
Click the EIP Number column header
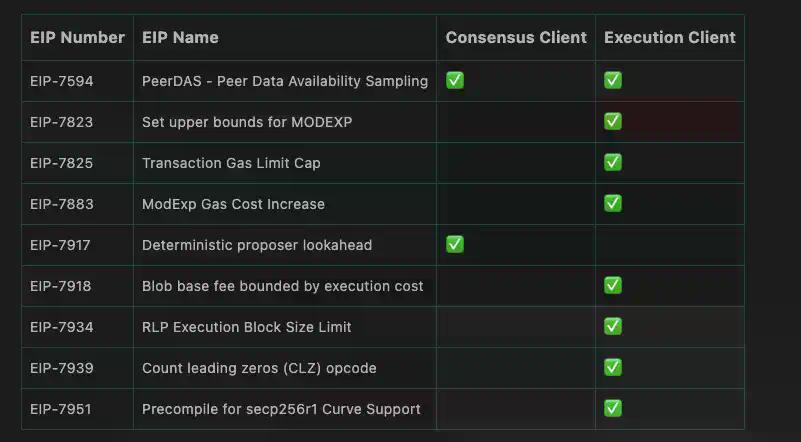coord(77,38)
